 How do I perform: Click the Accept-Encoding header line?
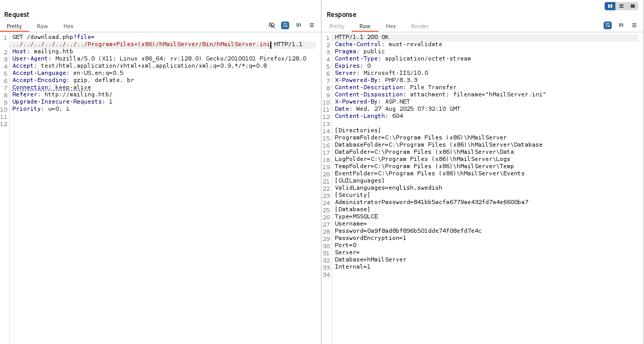(x=73, y=80)
